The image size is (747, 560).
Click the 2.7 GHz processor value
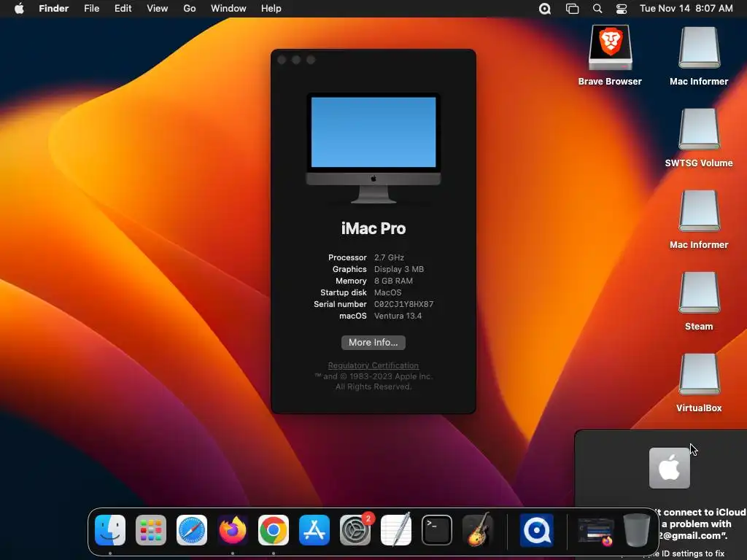(x=389, y=257)
